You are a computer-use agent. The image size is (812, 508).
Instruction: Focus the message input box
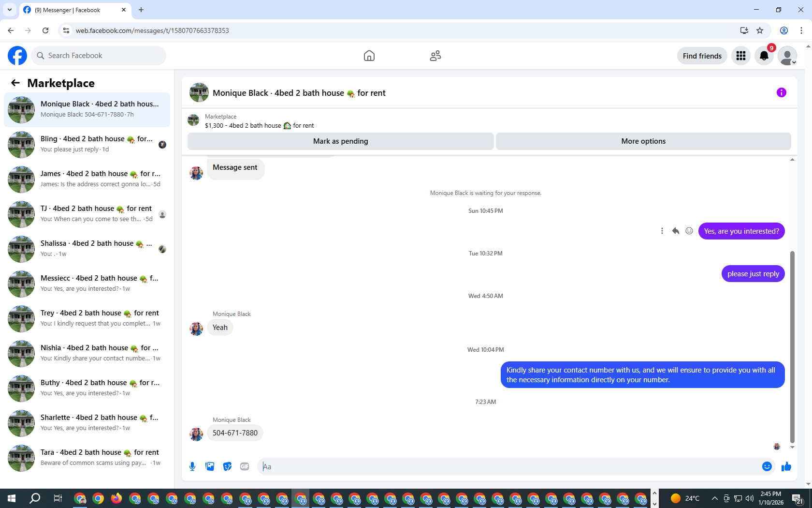pos(509,466)
